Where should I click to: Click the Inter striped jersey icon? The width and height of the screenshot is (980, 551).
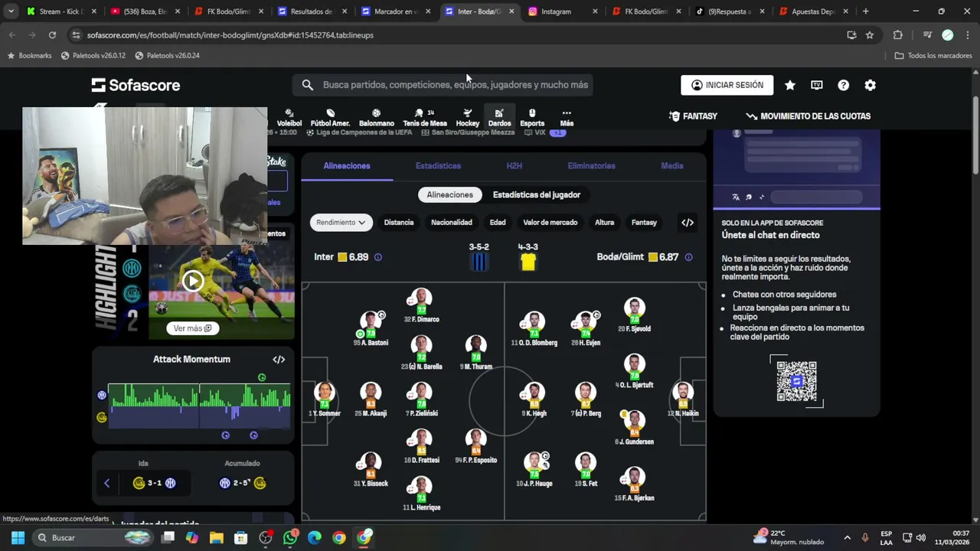(x=479, y=262)
